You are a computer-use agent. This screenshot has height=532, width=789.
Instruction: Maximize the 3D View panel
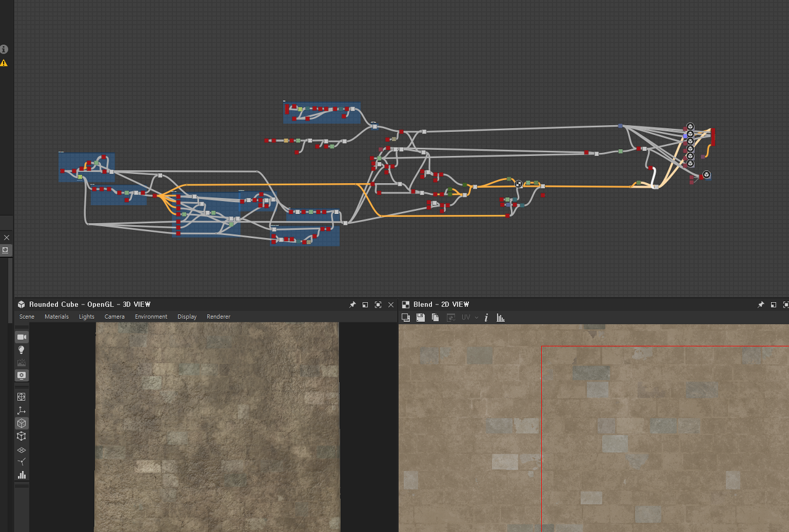pos(378,305)
